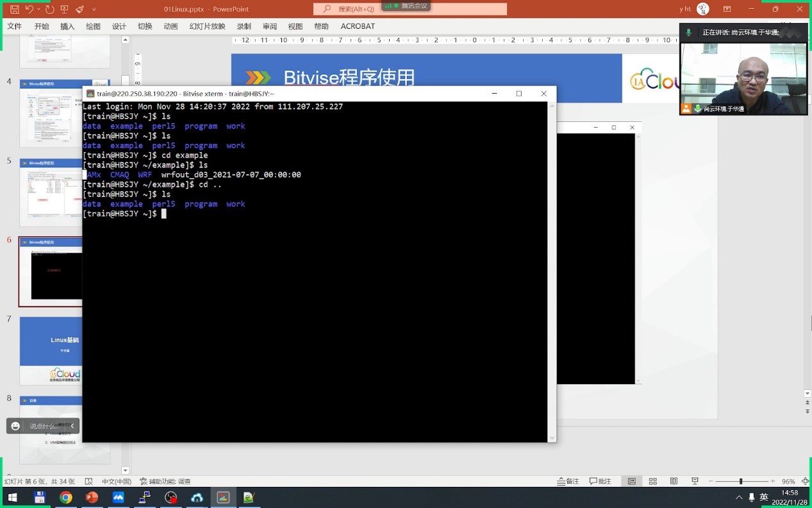Viewport: 812px width, 508px height.
Task: Fit slide to current window icon
Action: [x=806, y=481]
